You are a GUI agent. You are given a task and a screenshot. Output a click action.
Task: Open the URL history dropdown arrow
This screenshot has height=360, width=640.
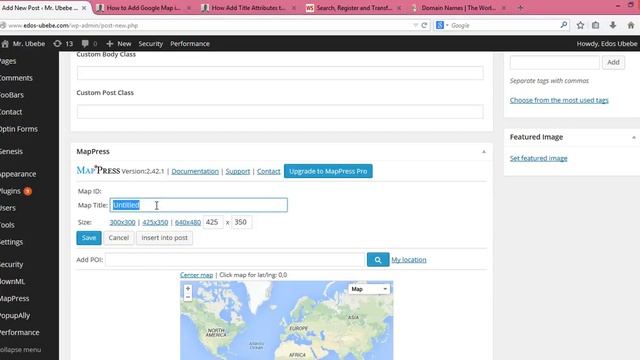(x=415, y=25)
